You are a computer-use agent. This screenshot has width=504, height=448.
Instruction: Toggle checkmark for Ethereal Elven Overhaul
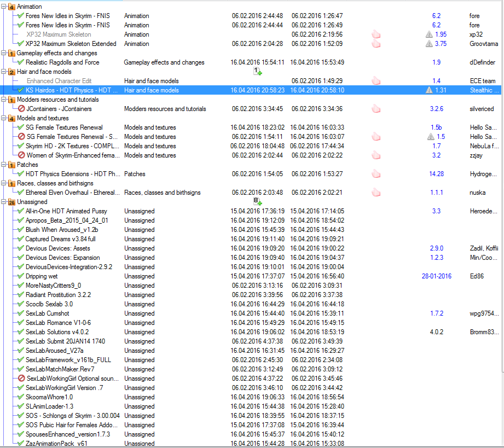click(x=21, y=193)
